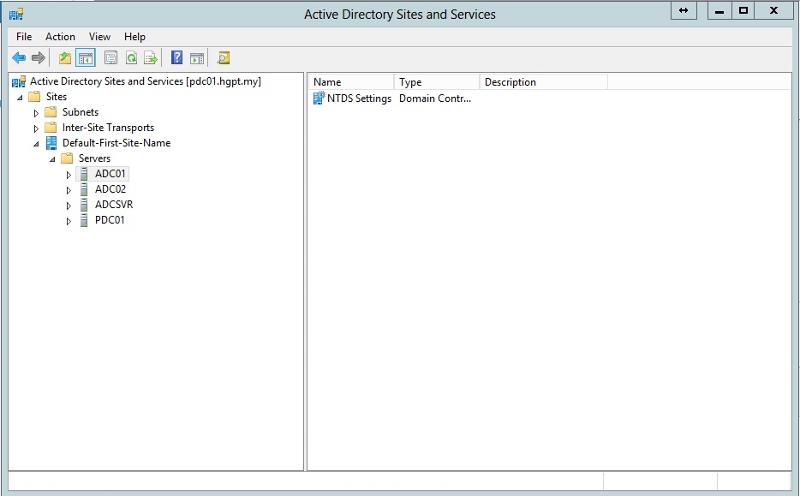The width and height of the screenshot is (800, 496).
Task: Select the 'Inter-Site Transports' label
Action: (108, 127)
